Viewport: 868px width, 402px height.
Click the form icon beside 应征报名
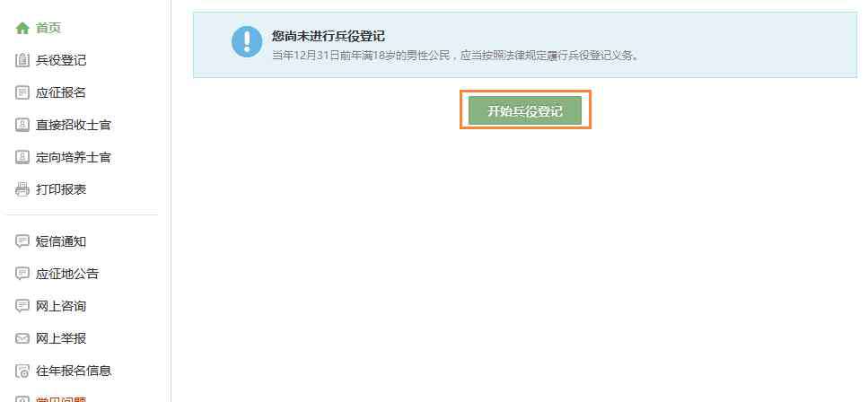(22, 92)
